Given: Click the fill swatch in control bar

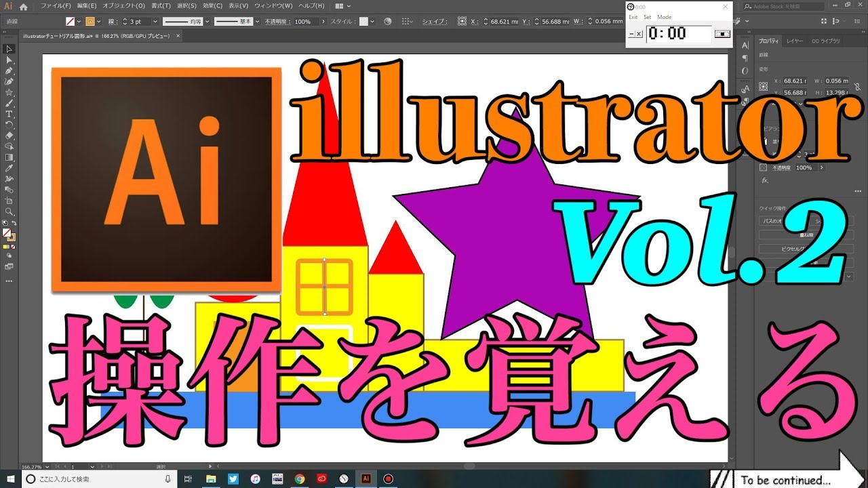Looking at the screenshot, I should 71,22.
